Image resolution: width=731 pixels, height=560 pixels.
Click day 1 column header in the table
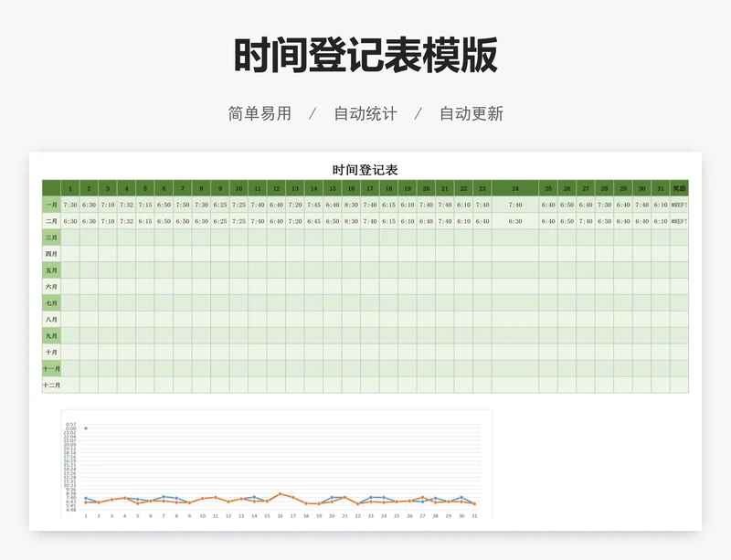[x=70, y=188]
